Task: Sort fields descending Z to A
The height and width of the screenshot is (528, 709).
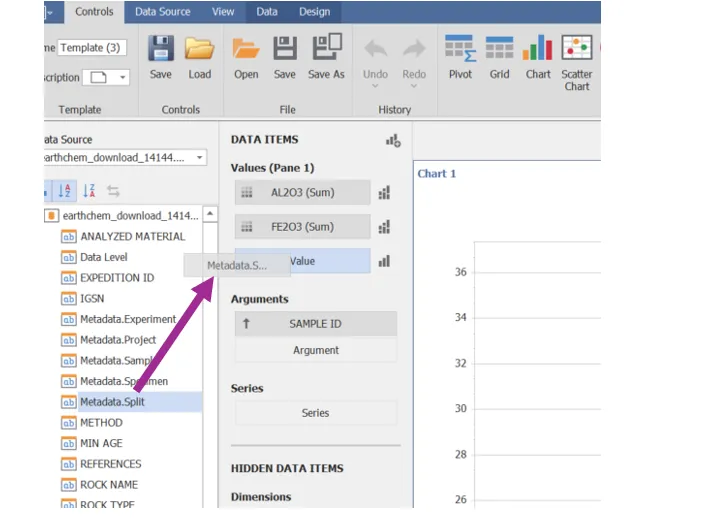Action: click(x=89, y=191)
